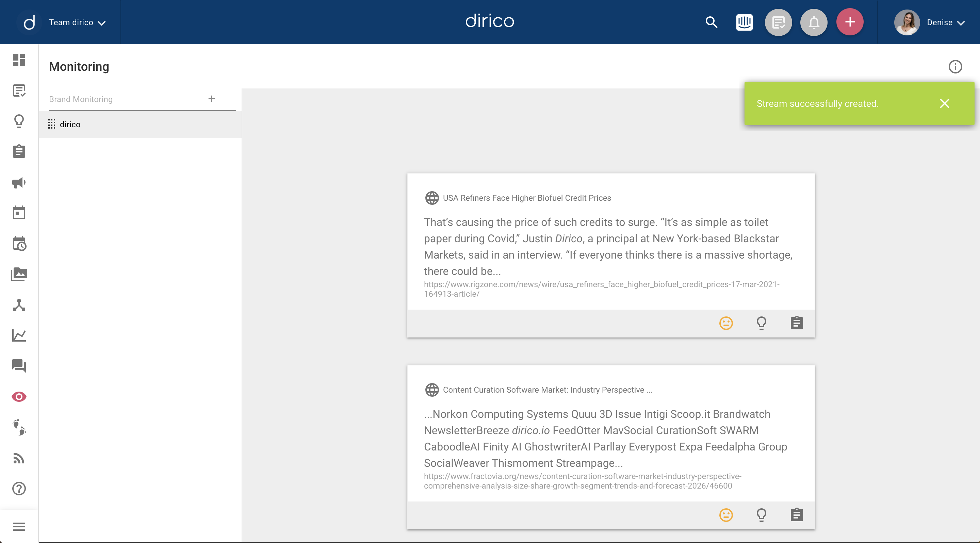Open the clipboard content sidebar icon
The image size is (980, 543).
point(19,151)
